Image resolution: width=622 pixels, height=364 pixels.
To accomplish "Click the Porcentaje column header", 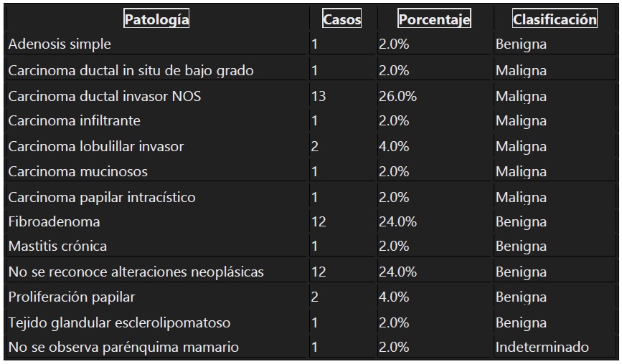I will [434, 20].
